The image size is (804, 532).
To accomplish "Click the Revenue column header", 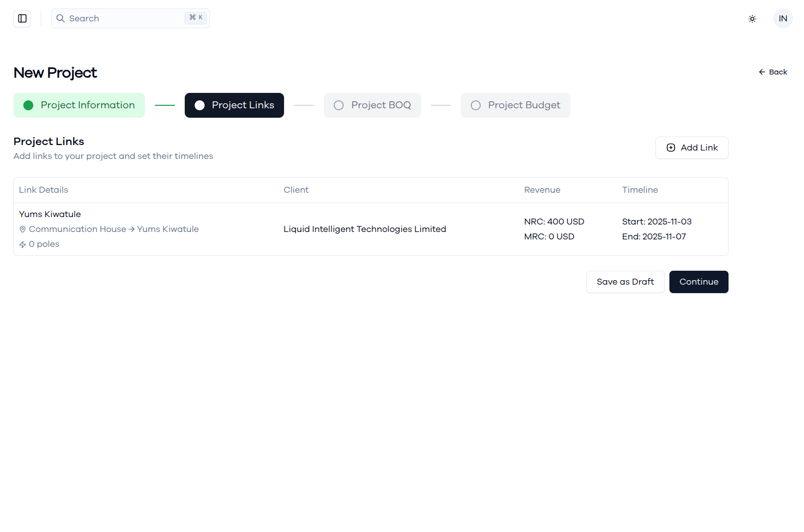I will tap(542, 190).
